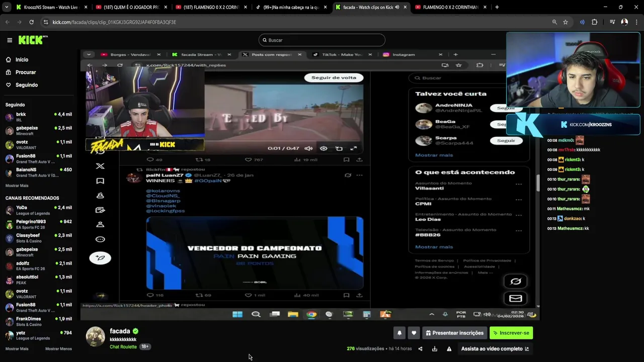
Task: Switch to last FLAMENGO 0 X 2 CORINTHIANS tab
Action: click(450, 7)
